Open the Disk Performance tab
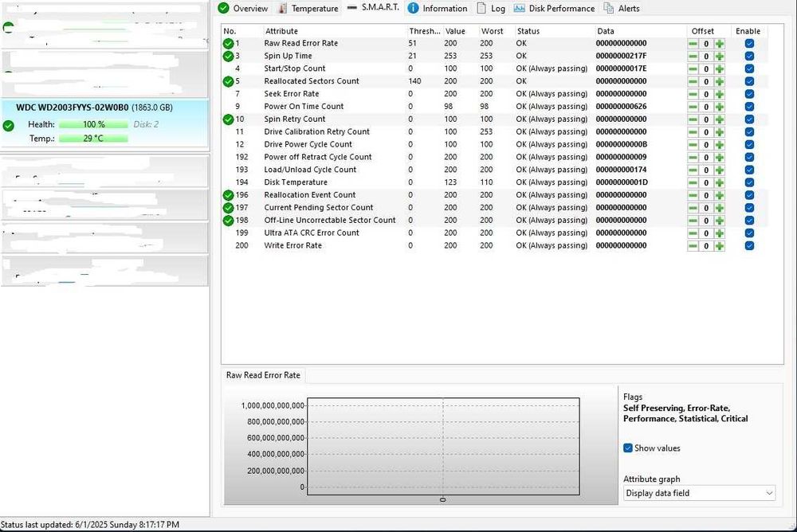 point(554,8)
